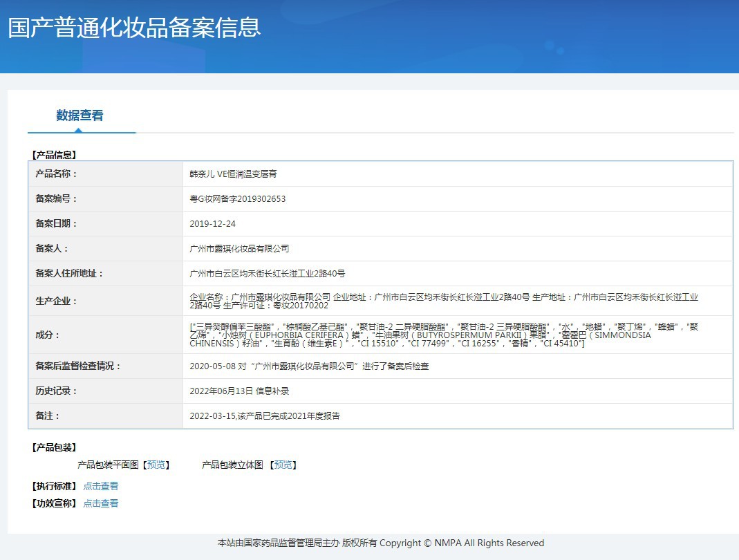
Task: Open 点击查看 link next to 执行标准
Action: pos(101,486)
